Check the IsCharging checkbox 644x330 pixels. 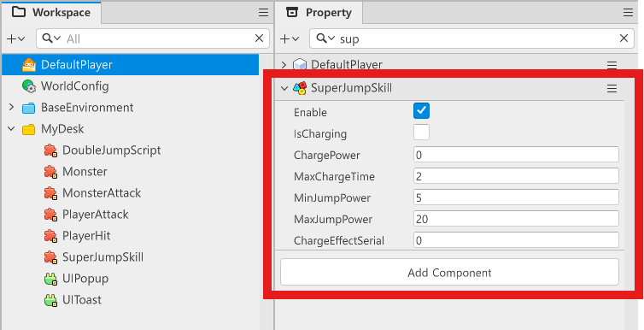(x=421, y=133)
